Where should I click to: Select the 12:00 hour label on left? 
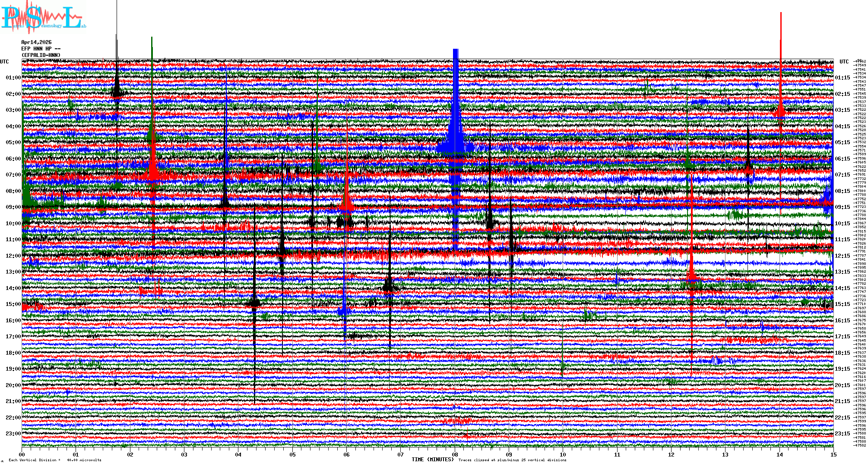click(x=13, y=256)
